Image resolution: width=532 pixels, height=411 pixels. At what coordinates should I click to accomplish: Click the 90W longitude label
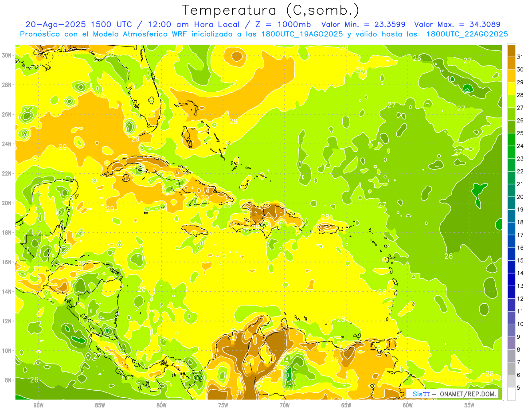coord(38,405)
